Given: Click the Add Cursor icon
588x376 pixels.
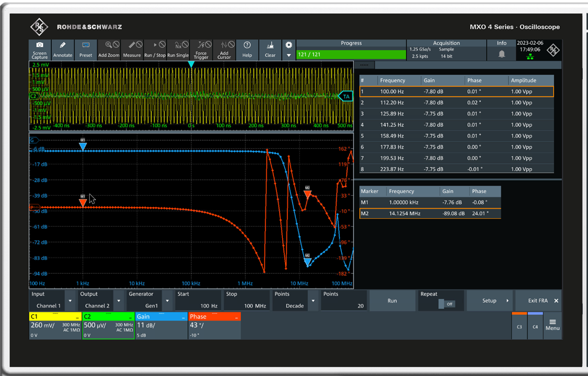Looking at the screenshot, I should 224,50.
